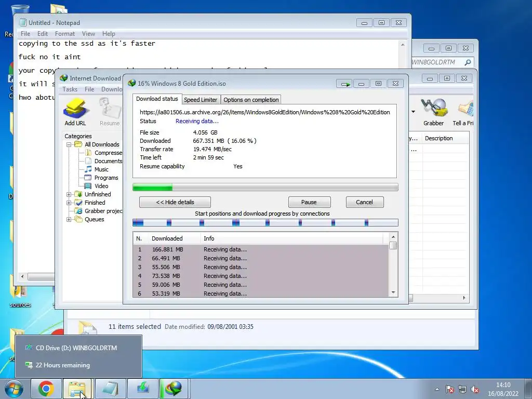This screenshot has height=399, width=532.
Task: Select the Music category in IDM
Action: [97, 169]
